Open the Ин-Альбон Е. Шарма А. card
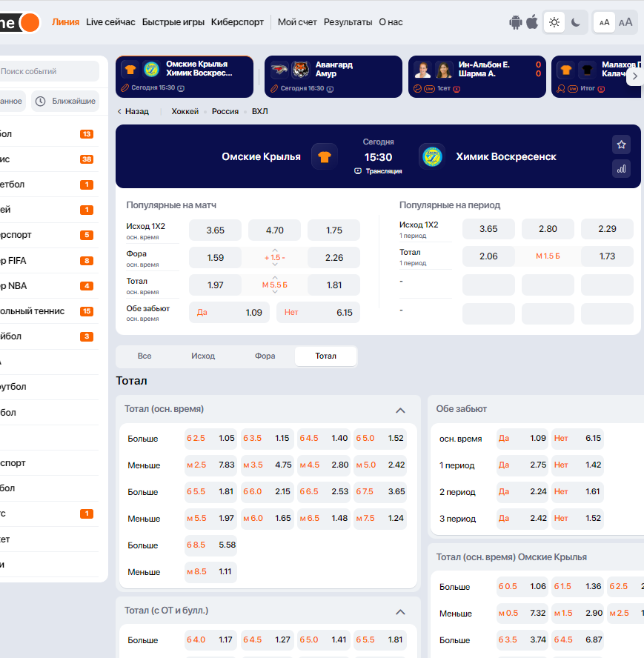The image size is (644, 658). [477, 77]
